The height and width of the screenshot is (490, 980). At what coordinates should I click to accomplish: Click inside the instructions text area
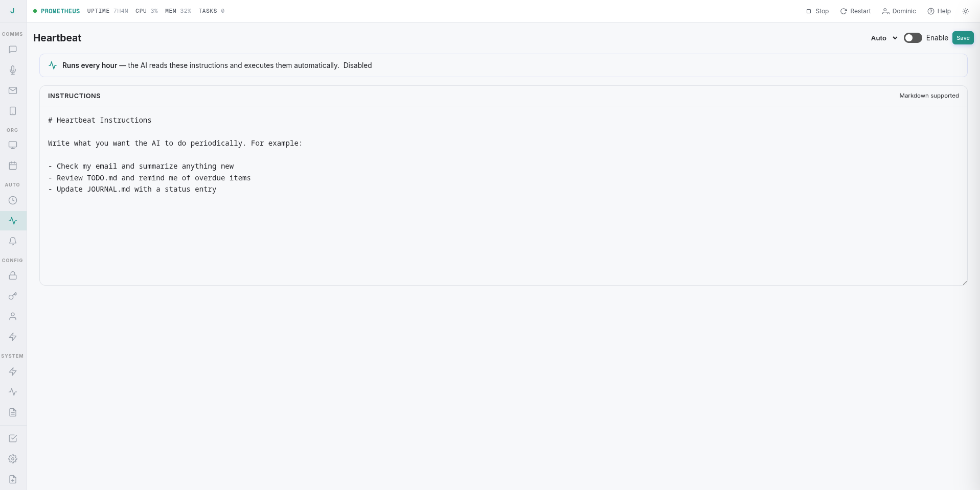[x=504, y=196]
